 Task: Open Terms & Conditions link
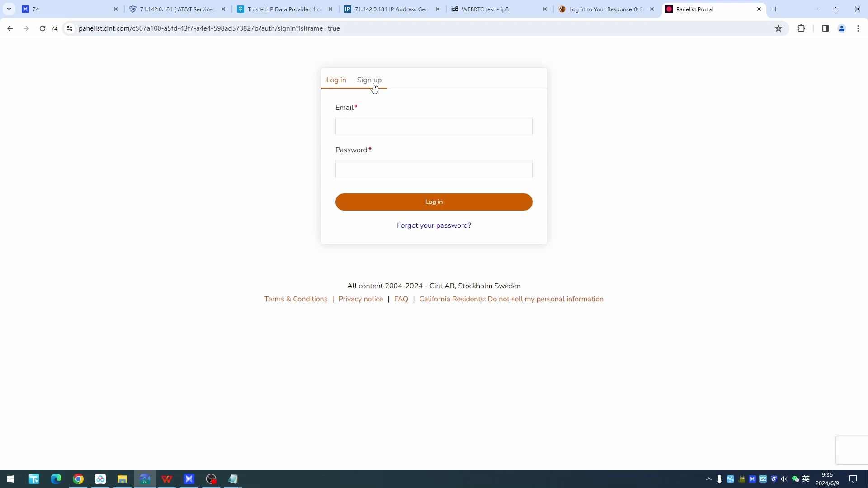coord(296,299)
